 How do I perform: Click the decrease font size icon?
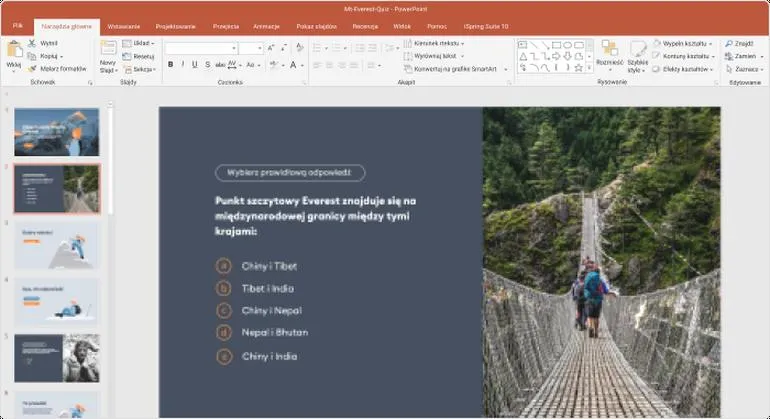(284, 48)
